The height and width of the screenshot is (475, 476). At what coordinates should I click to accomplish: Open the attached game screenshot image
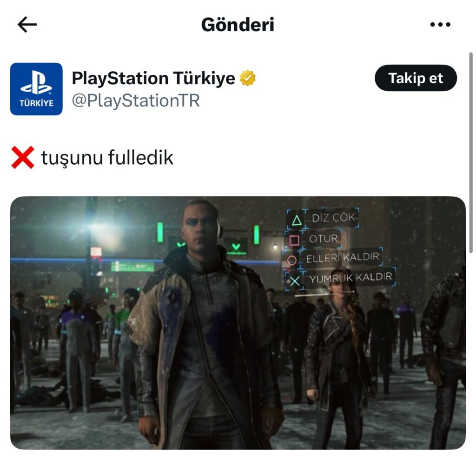238,323
